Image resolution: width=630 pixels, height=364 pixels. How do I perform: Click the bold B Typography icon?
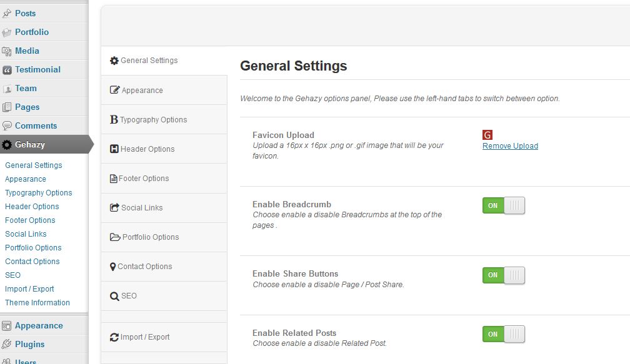click(x=114, y=120)
